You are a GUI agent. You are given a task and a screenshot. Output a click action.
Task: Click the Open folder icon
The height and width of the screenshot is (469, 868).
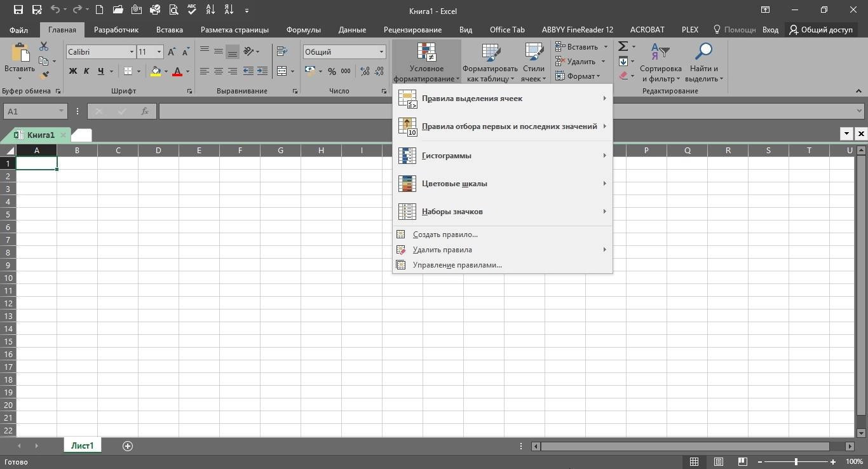tap(118, 10)
